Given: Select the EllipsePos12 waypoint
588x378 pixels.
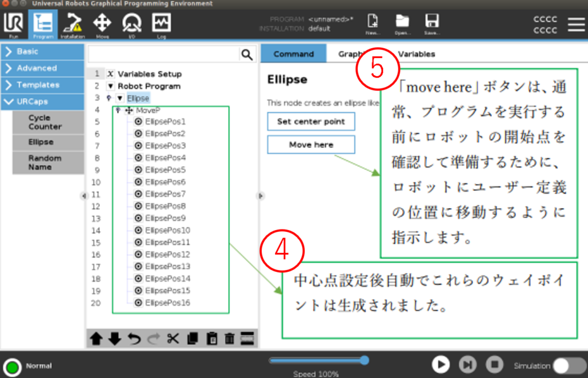Looking at the screenshot, I should click(x=167, y=254).
